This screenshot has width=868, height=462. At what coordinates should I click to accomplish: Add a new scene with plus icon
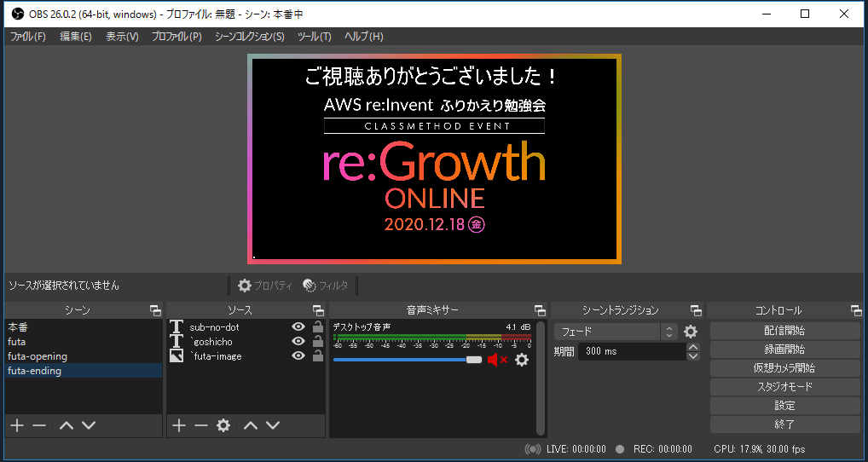coord(17,425)
